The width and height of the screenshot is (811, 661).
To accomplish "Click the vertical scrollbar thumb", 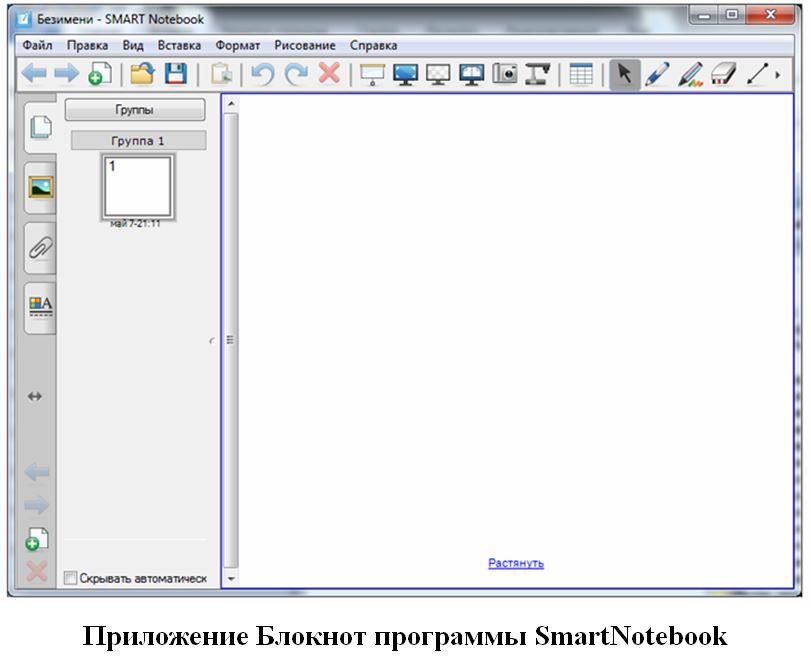I will [x=231, y=340].
